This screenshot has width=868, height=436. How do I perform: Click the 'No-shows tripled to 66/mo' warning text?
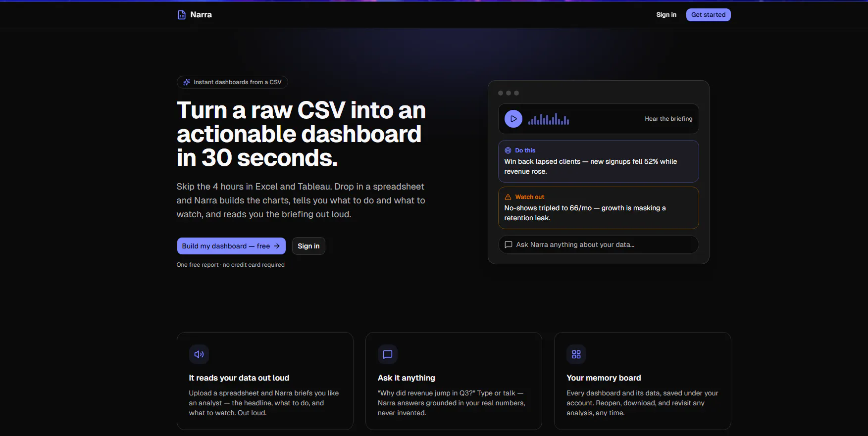click(585, 213)
